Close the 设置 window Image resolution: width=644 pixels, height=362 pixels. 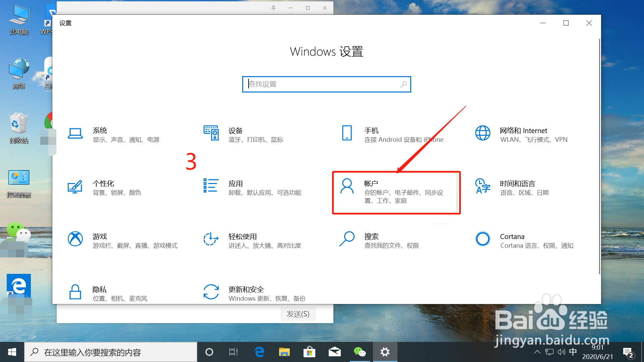pyautogui.click(x=589, y=23)
